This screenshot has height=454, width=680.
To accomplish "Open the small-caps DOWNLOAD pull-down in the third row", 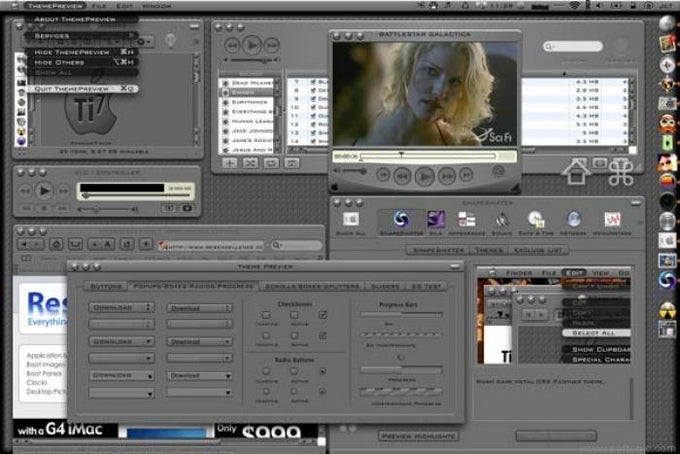I will 121,341.
